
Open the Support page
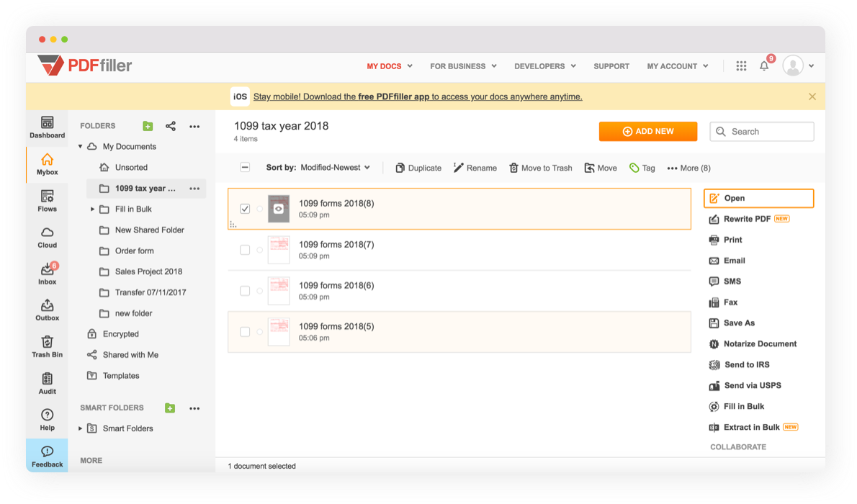(611, 66)
